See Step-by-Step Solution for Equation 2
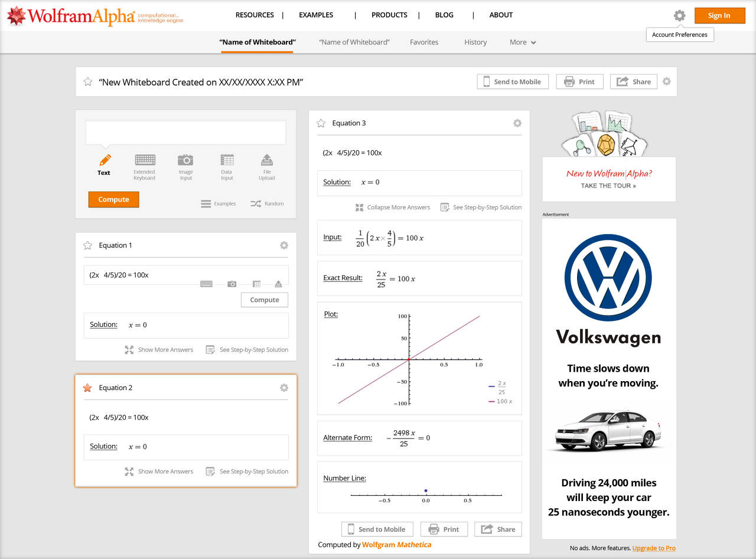Viewport: 756px width, 559px height. tap(247, 472)
